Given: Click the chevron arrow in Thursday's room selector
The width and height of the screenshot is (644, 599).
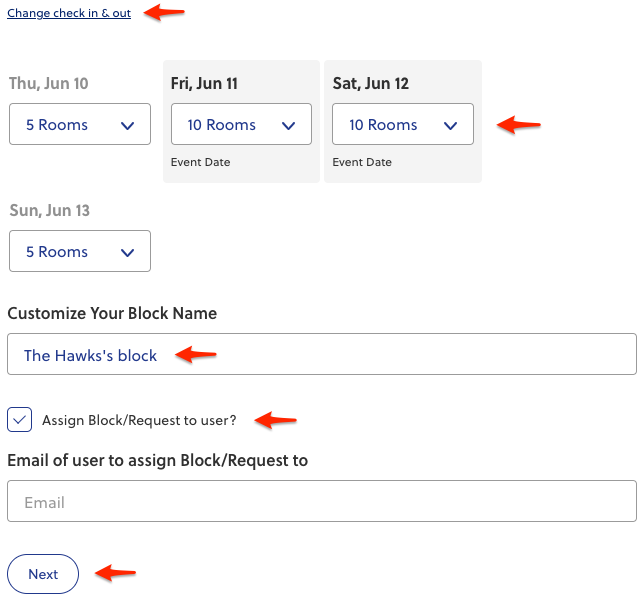Looking at the screenshot, I should point(127,126).
